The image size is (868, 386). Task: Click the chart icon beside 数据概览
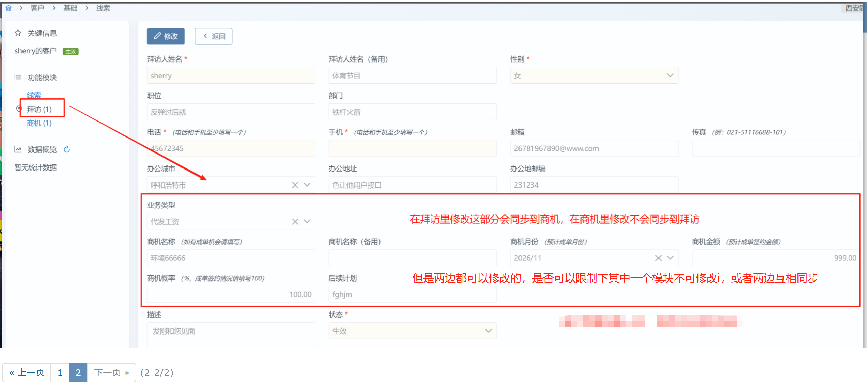click(x=18, y=149)
